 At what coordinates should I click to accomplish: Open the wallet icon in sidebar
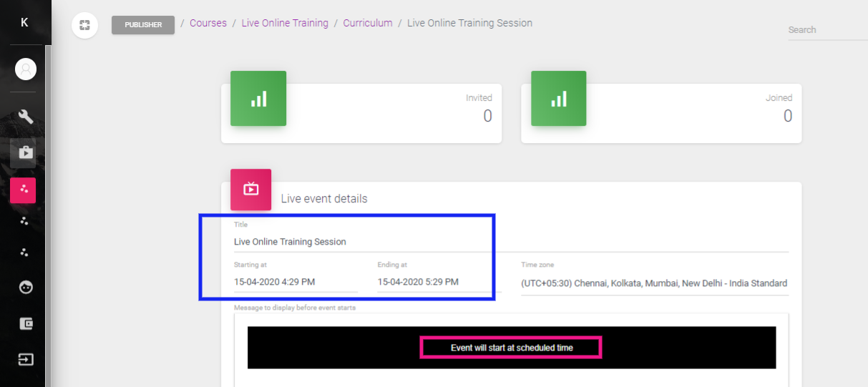(26, 323)
